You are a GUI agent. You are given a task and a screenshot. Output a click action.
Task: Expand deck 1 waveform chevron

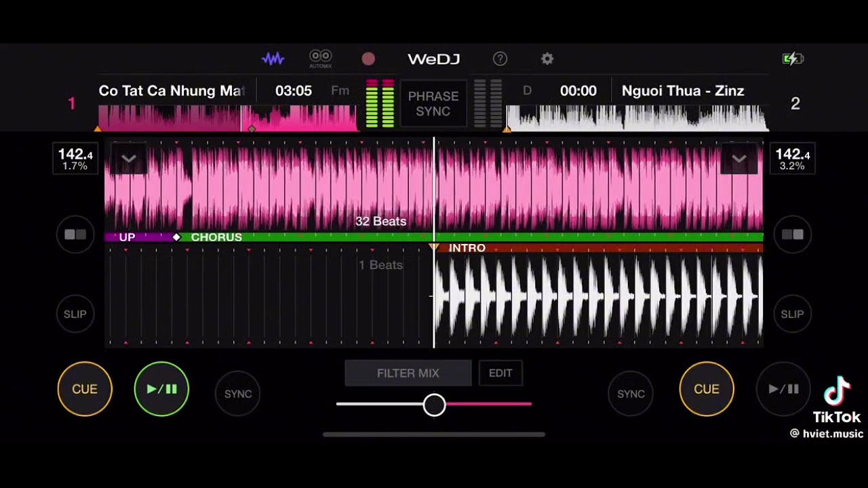click(129, 159)
